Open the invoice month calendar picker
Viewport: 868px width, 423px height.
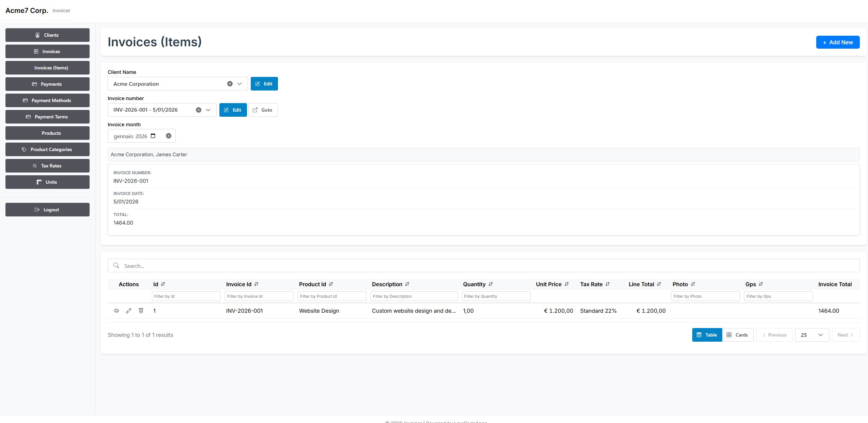(153, 136)
